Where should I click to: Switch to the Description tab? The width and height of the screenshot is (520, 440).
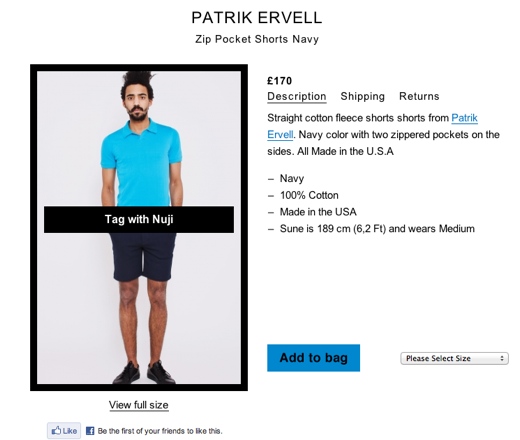(297, 96)
